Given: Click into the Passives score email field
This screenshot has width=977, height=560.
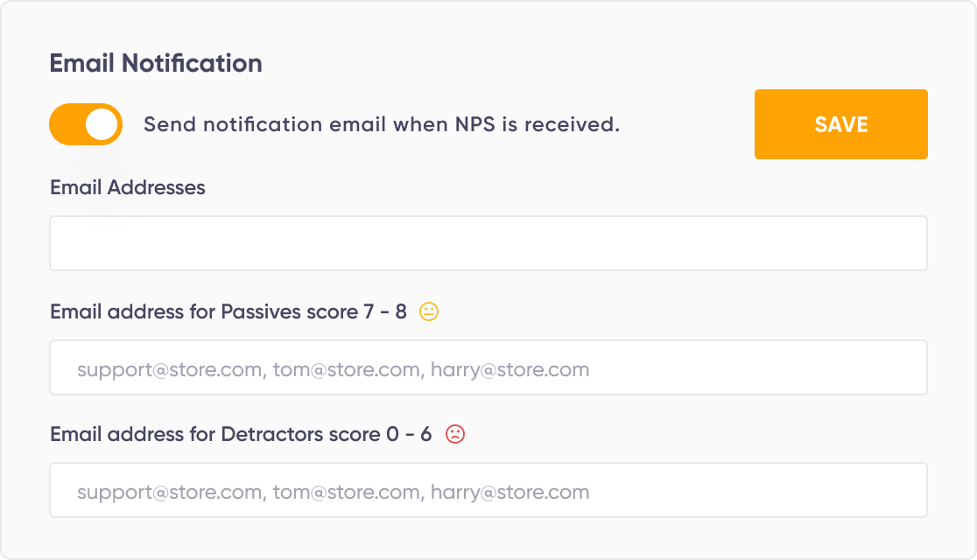Looking at the screenshot, I should 488,367.
